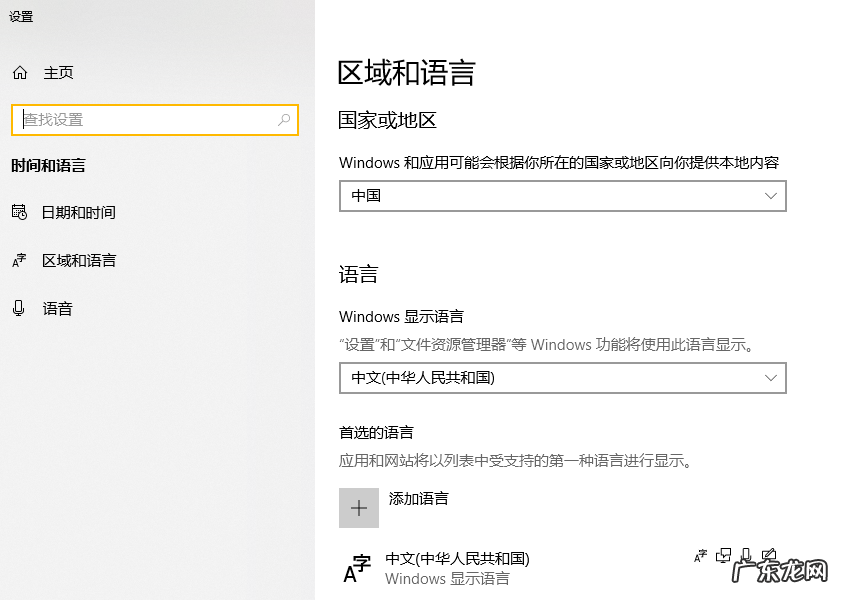Click the handwriting pen icon on Chinese entry
Screen dimensions: 866x600
(x=768, y=555)
